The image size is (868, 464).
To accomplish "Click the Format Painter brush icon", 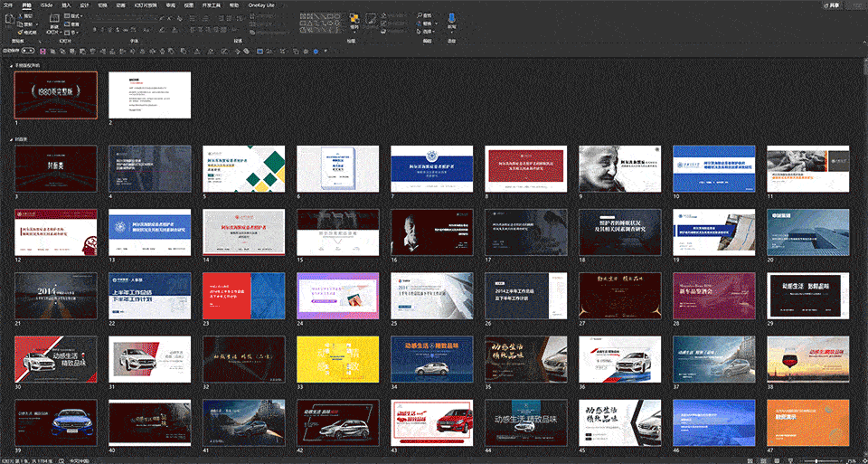I will [20, 33].
